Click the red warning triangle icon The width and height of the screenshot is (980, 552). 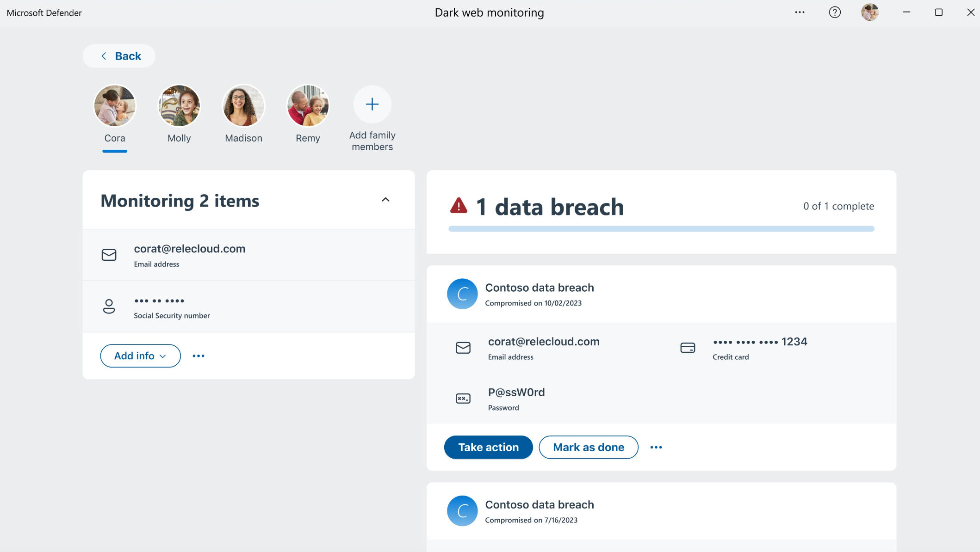[x=459, y=206]
